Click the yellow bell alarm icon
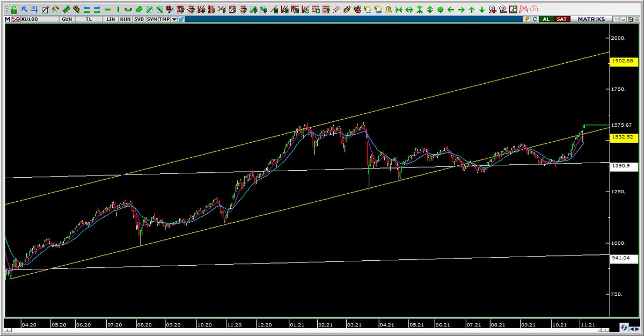The image size is (644, 336). (x=388, y=10)
